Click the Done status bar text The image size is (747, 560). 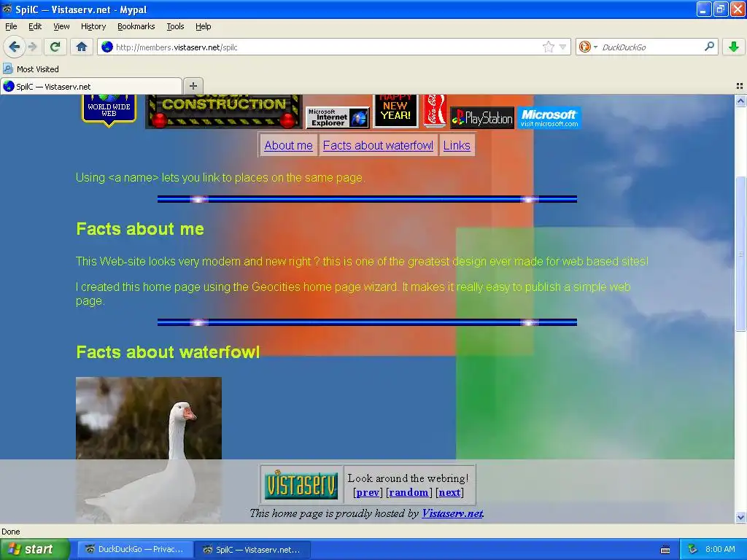[x=10, y=532]
